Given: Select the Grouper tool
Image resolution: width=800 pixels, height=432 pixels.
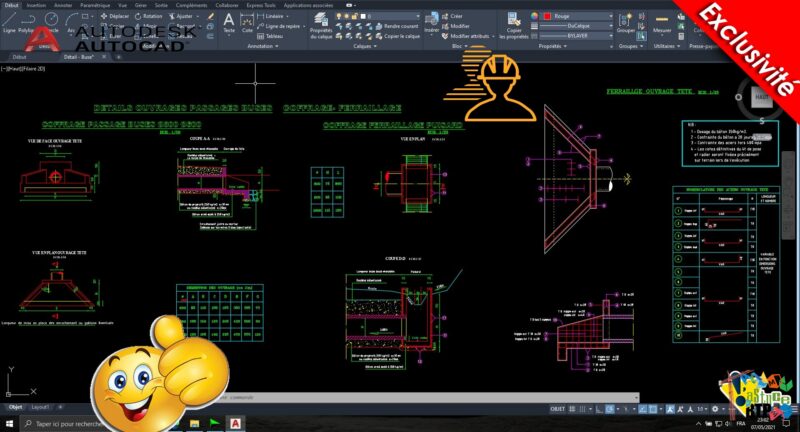Looking at the screenshot, I should coord(625,23).
